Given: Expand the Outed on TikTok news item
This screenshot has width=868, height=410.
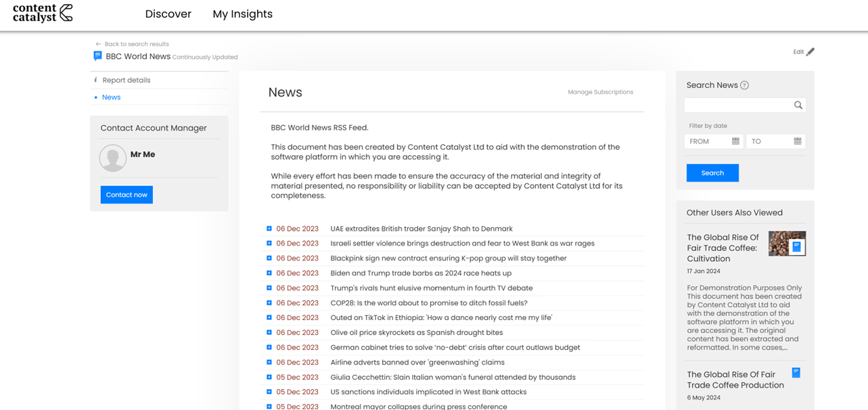Looking at the screenshot, I should pos(269,318).
